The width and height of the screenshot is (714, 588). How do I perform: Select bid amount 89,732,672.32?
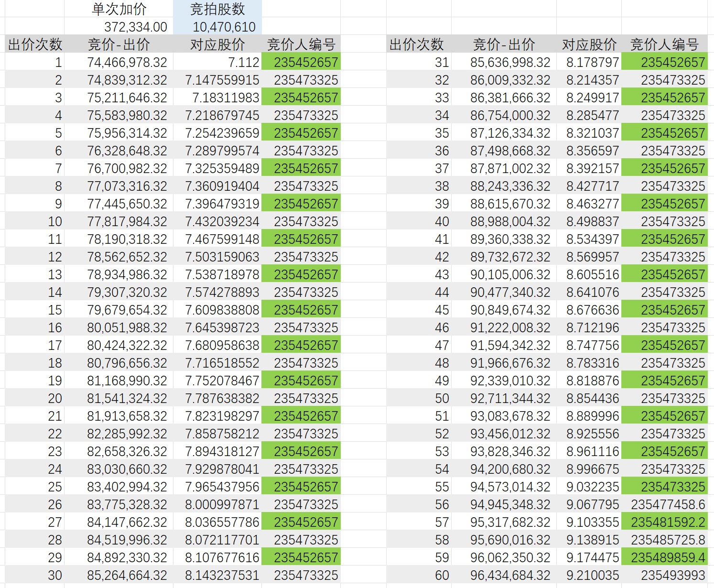(x=504, y=257)
